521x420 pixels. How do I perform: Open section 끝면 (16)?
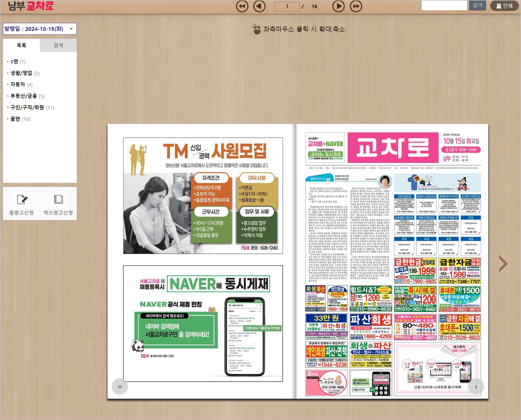tap(20, 119)
